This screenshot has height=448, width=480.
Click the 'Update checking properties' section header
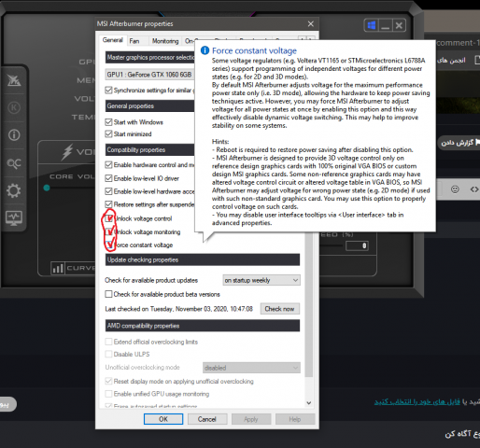click(x=203, y=259)
